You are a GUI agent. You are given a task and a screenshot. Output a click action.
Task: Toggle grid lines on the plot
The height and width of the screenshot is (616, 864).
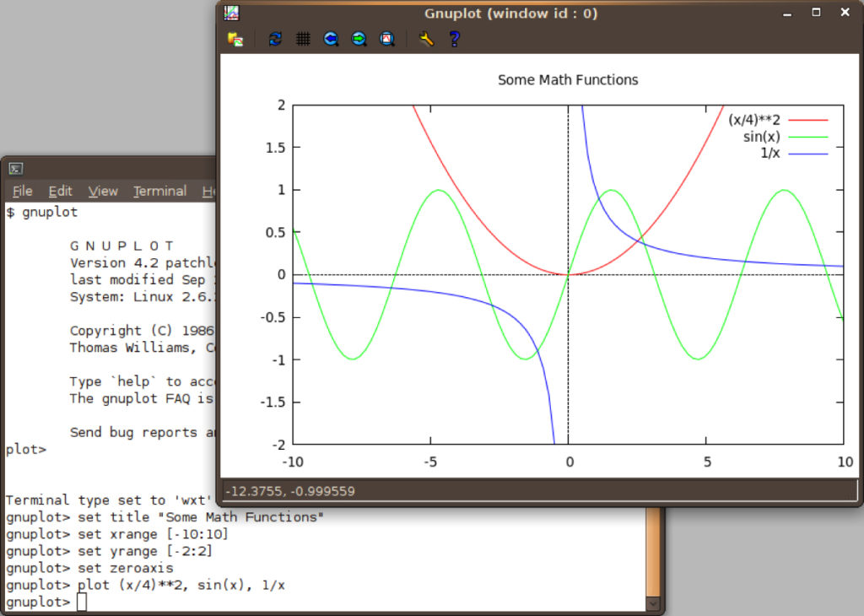click(x=303, y=38)
